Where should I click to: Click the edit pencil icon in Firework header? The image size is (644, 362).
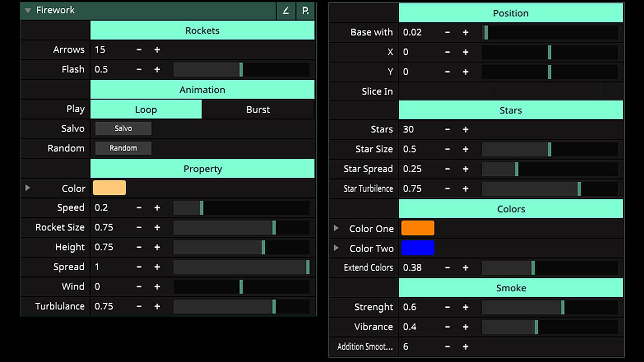pos(286,11)
